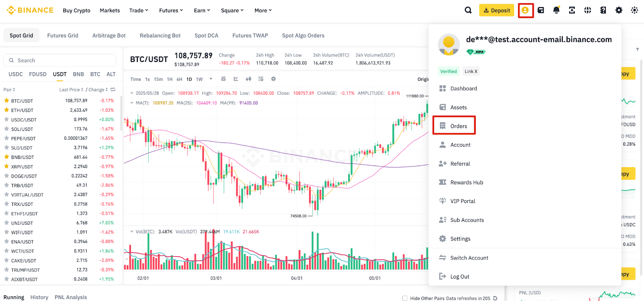The image size is (644, 301).
Task: Click the profile avatar icon
Action: [525, 10]
